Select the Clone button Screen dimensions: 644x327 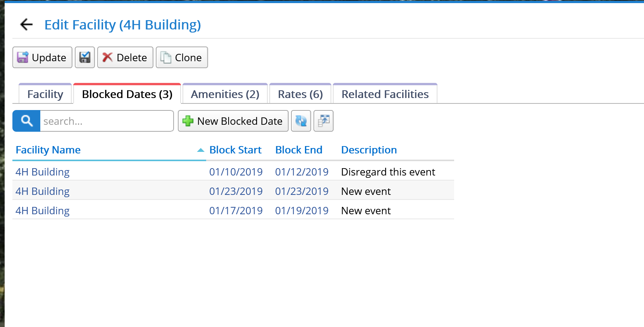(181, 57)
